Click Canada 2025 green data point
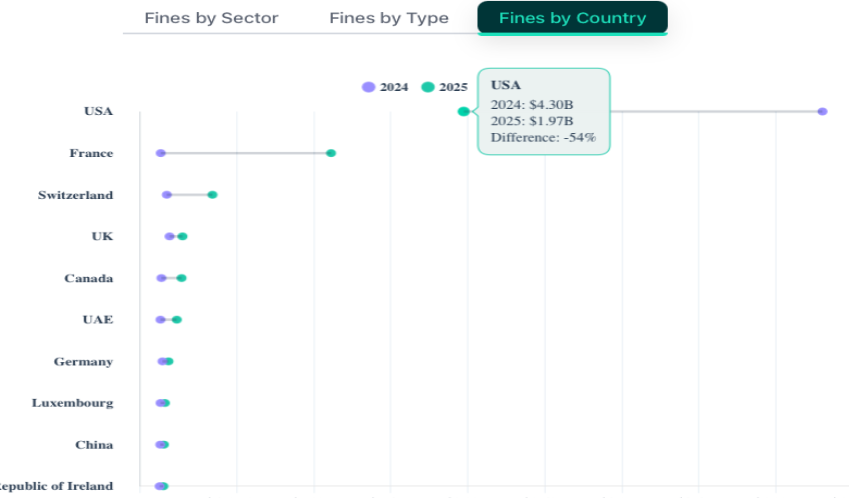 181,278
